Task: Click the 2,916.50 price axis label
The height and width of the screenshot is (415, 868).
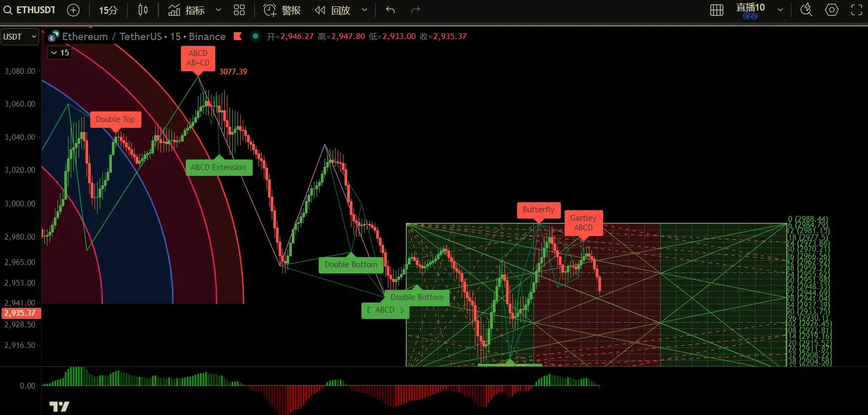Action: click(20, 345)
